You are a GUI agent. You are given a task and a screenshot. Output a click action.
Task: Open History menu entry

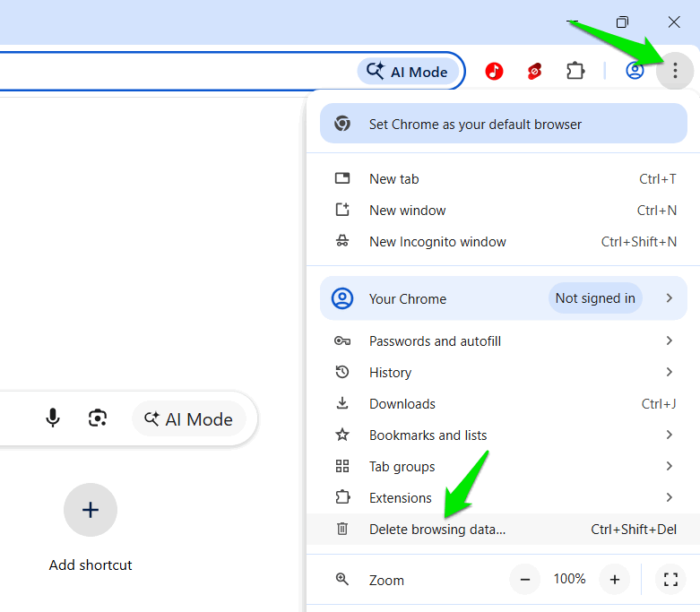(503, 372)
